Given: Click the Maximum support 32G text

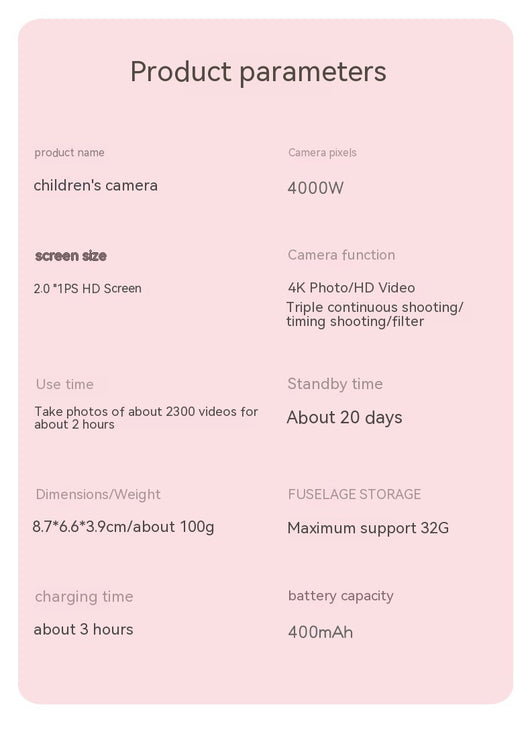Looking at the screenshot, I should click(368, 528).
